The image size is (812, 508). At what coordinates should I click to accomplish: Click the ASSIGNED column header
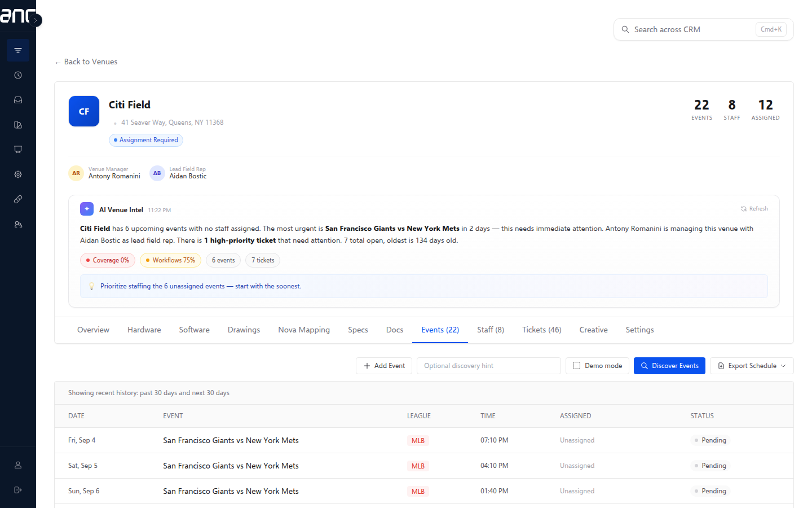tap(576, 416)
